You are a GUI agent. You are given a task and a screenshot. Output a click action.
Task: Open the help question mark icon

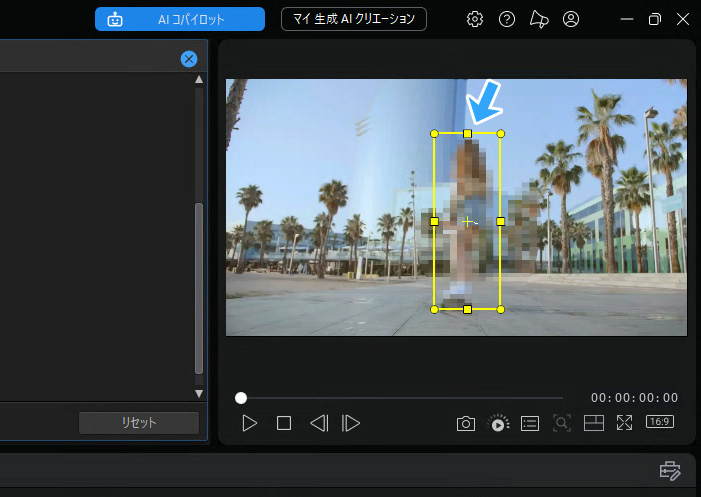tap(507, 19)
